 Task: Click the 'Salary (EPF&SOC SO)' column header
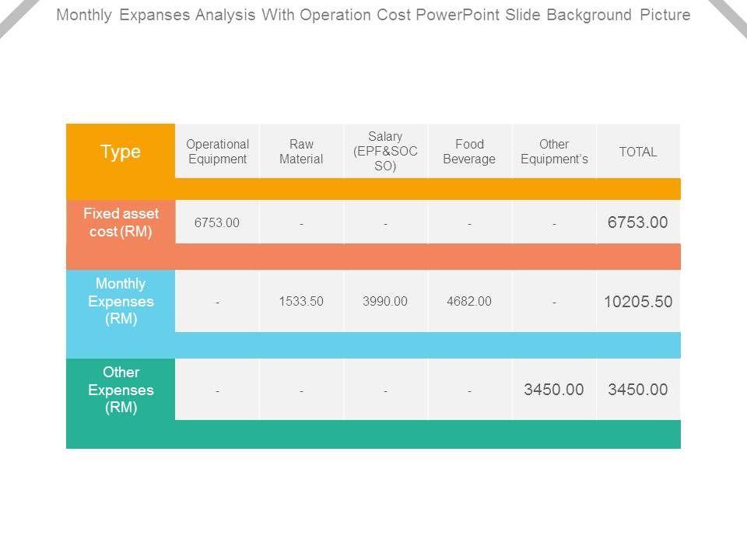(385, 152)
